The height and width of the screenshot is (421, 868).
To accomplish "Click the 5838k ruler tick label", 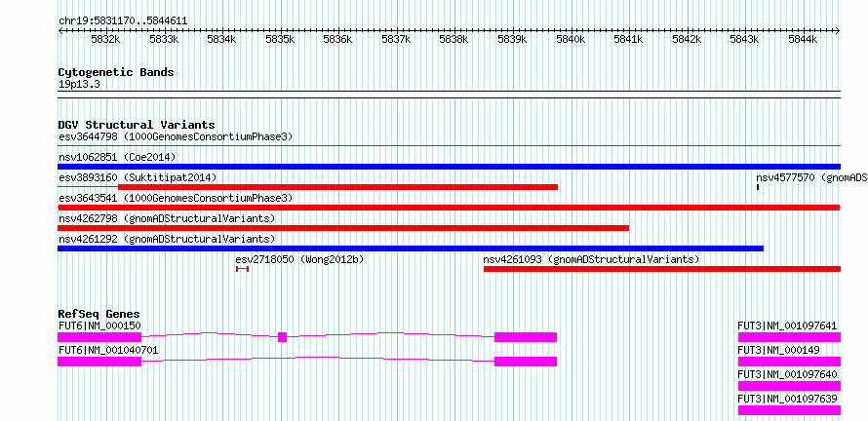I will pyautogui.click(x=454, y=40).
